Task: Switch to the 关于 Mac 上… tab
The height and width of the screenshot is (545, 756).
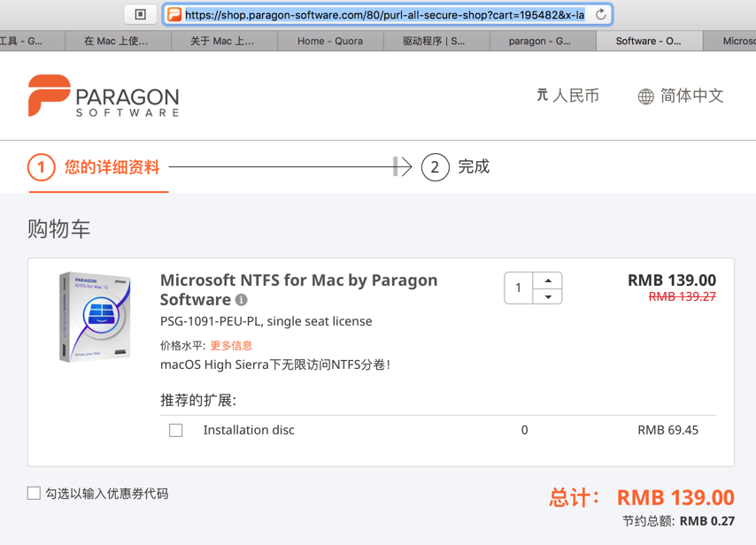Action: (x=224, y=41)
